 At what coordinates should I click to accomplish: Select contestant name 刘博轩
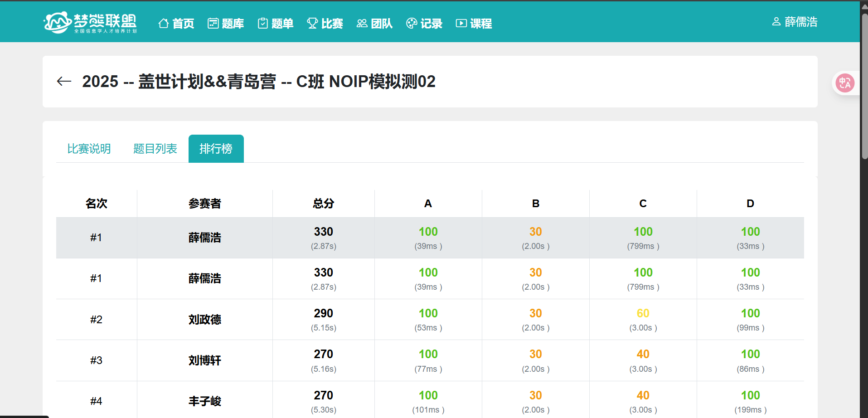[205, 360]
